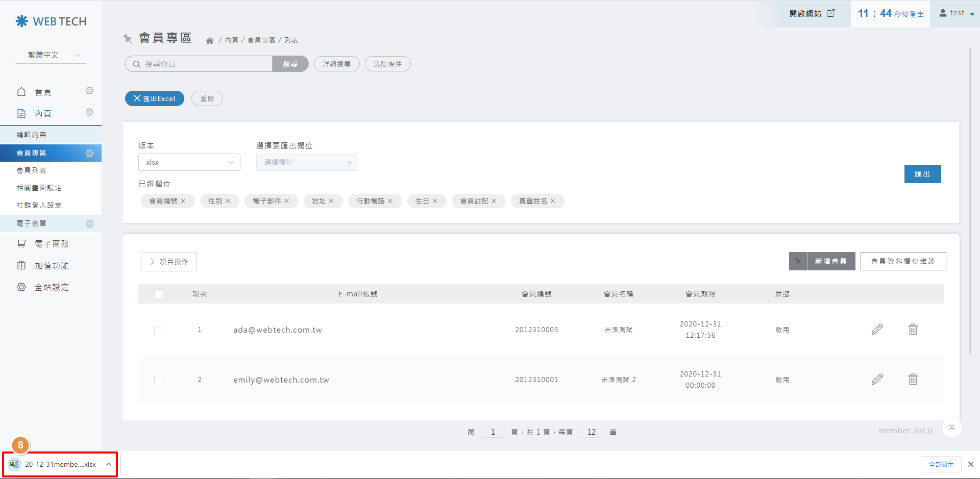This screenshot has width=980, height=479.
Task: Click the 詳細搜尋 advanced search button
Action: click(336, 64)
